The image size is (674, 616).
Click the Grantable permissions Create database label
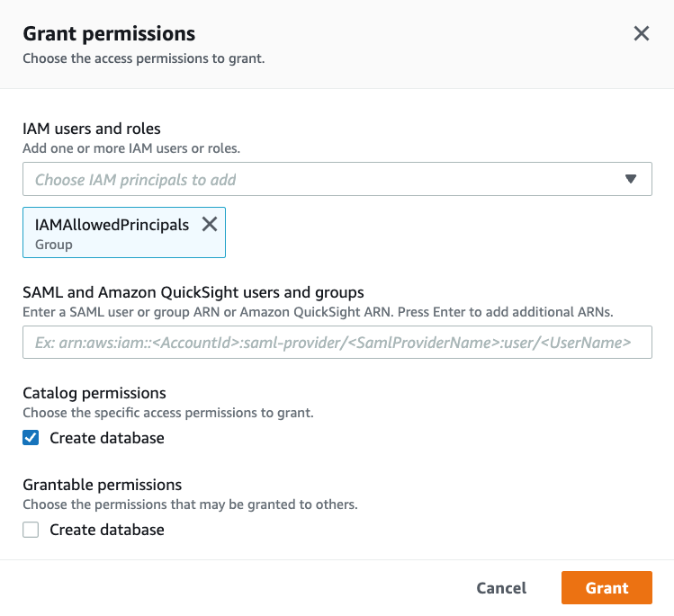pyautogui.click(x=107, y=530)
